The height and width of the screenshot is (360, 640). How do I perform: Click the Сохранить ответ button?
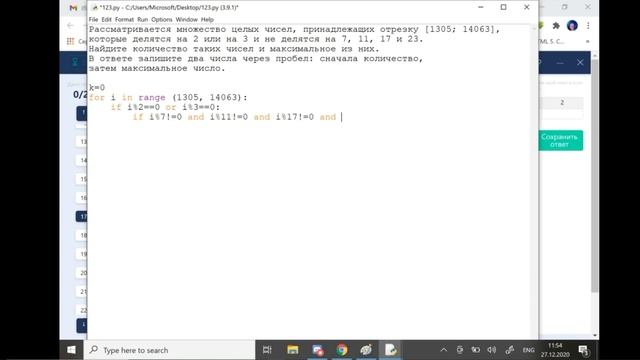click(560, 140)
